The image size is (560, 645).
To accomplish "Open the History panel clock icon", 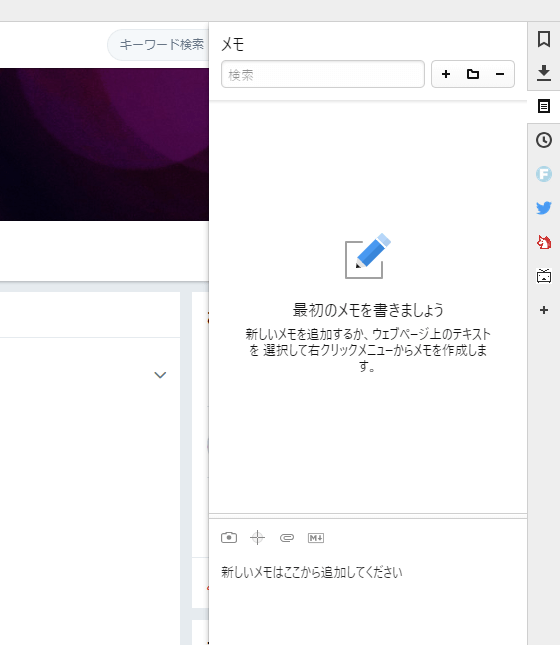I will (x=544, y=140).
